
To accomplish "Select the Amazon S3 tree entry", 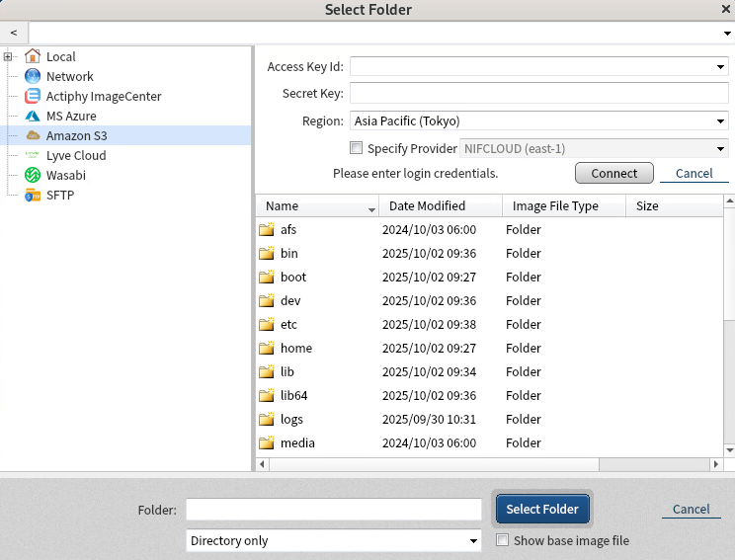I will [75, 135].
